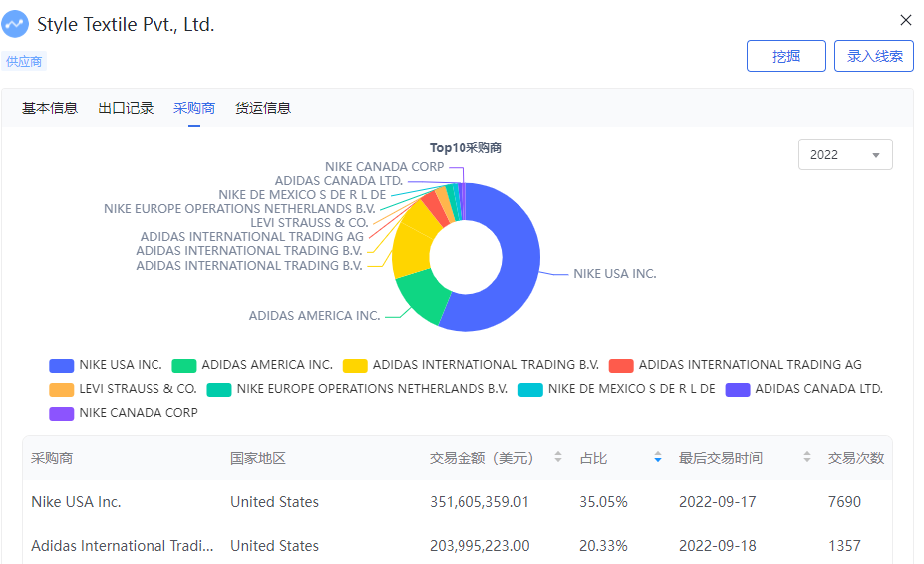Image resolution: width=924 pixels, height=564 pixels.
Task: Click the 供应商 tag
Action: coord(24,62)
